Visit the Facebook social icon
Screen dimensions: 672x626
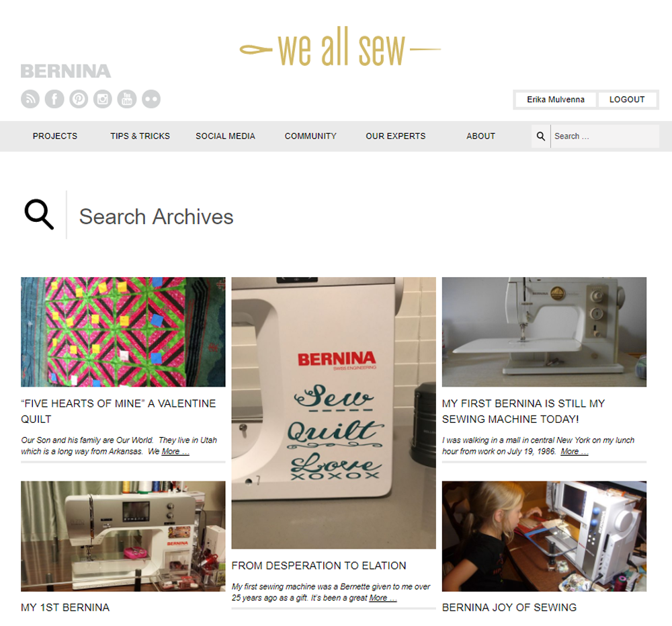click(54, 99)
